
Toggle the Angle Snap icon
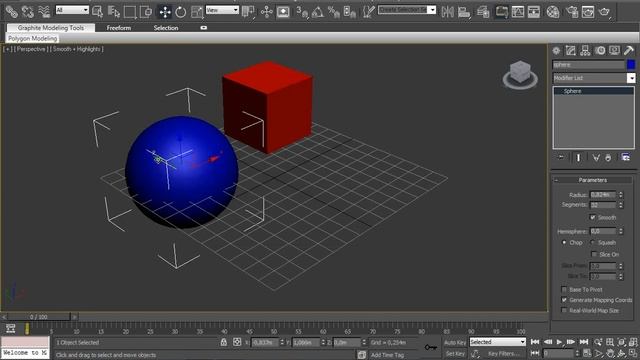click(318, 12)
